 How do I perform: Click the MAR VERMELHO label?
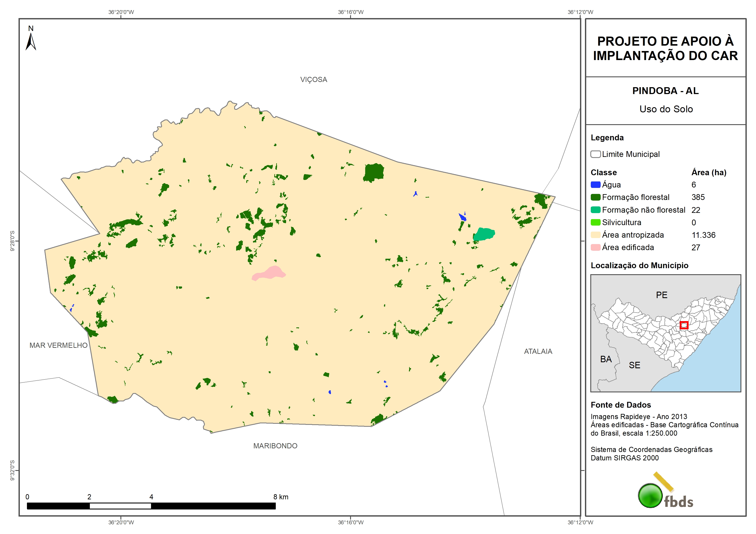(59, 345)
